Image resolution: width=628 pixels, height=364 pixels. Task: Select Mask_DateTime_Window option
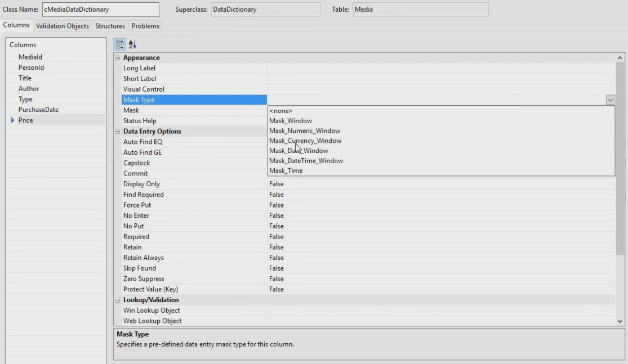306,161
